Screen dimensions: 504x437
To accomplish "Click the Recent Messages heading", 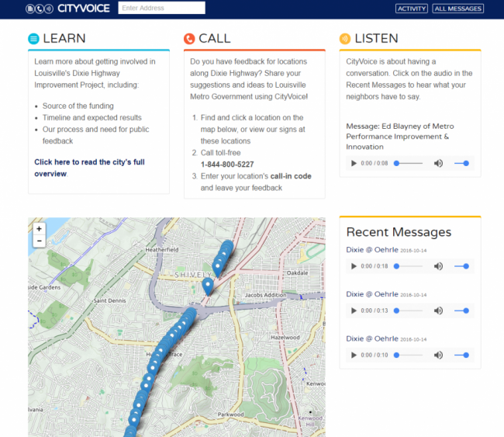I will (399, 232).
